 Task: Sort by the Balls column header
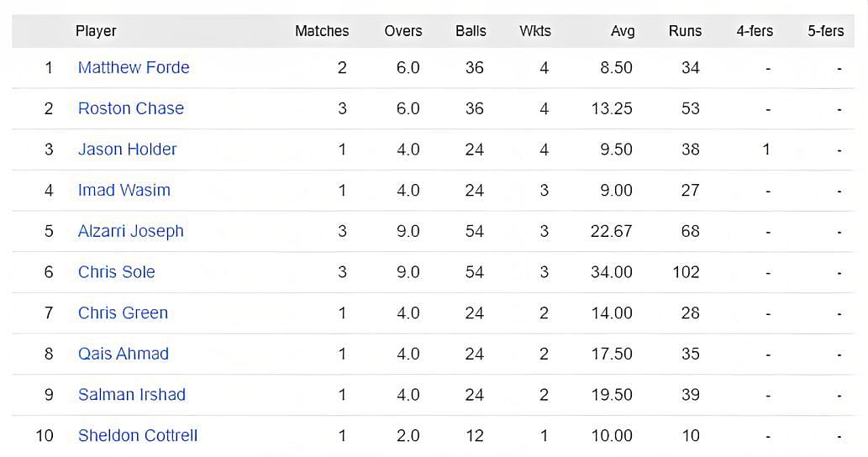click(471, 31)
